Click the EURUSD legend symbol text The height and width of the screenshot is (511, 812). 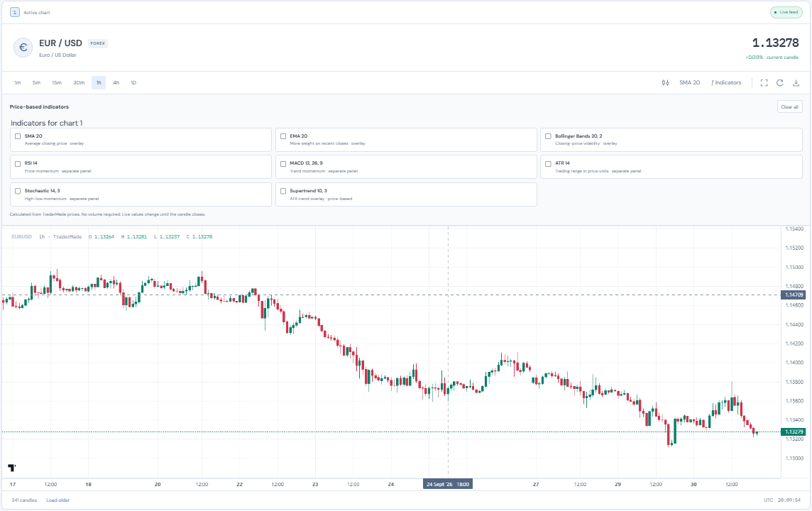(22, 236)
